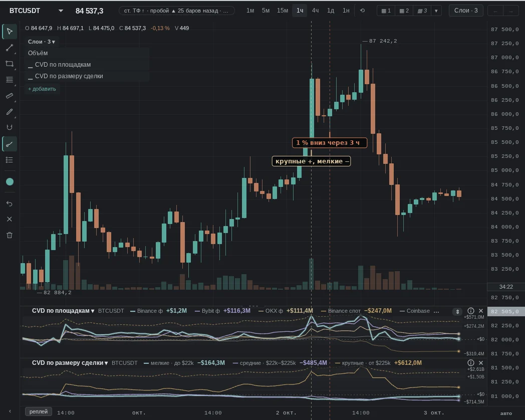Switch to the 1м timeframe

(x=250, y=11)
